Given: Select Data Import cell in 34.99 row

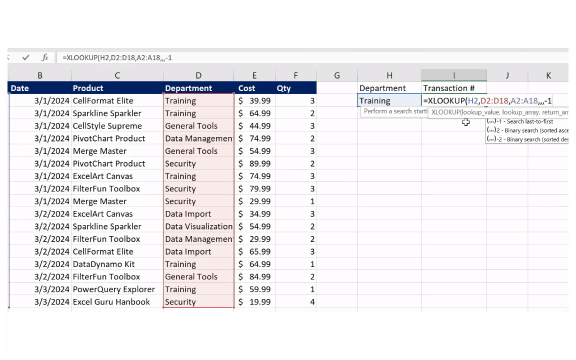Looking at the screenshot, I should [198, 214].
